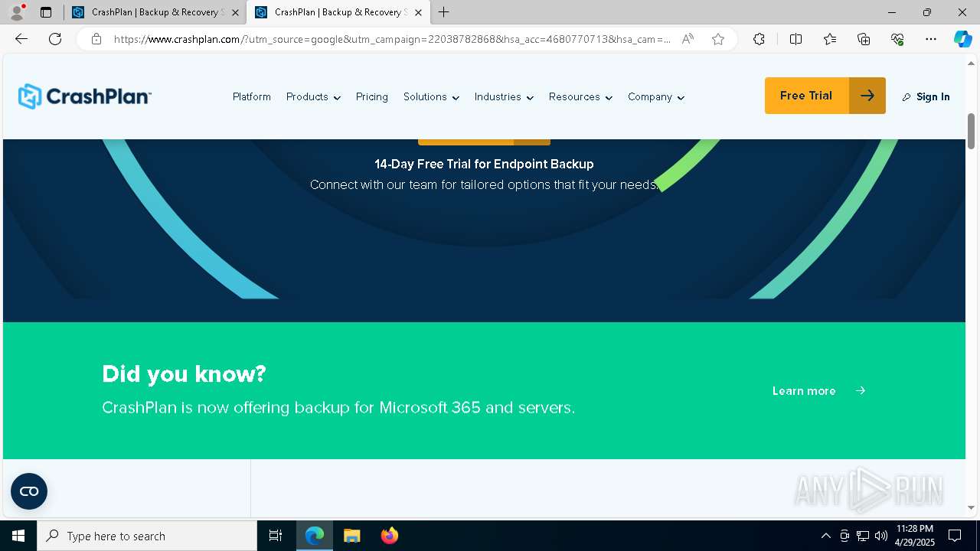Click the Windows search box
980x551 pixels.
coord(147,536)
